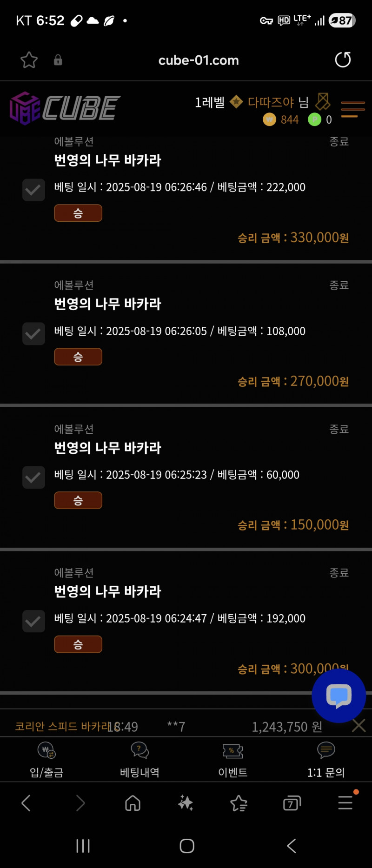Image resolution: width=372 pixels, height=868 pixels.
Task: Reload the page with refresh icon
Action: pos(343,60)
